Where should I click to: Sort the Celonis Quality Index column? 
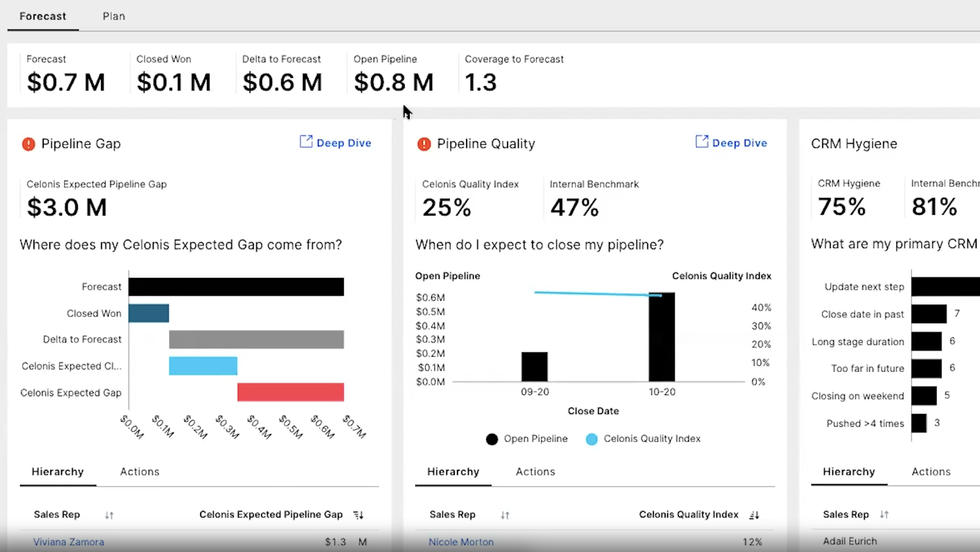coord(754,515)
